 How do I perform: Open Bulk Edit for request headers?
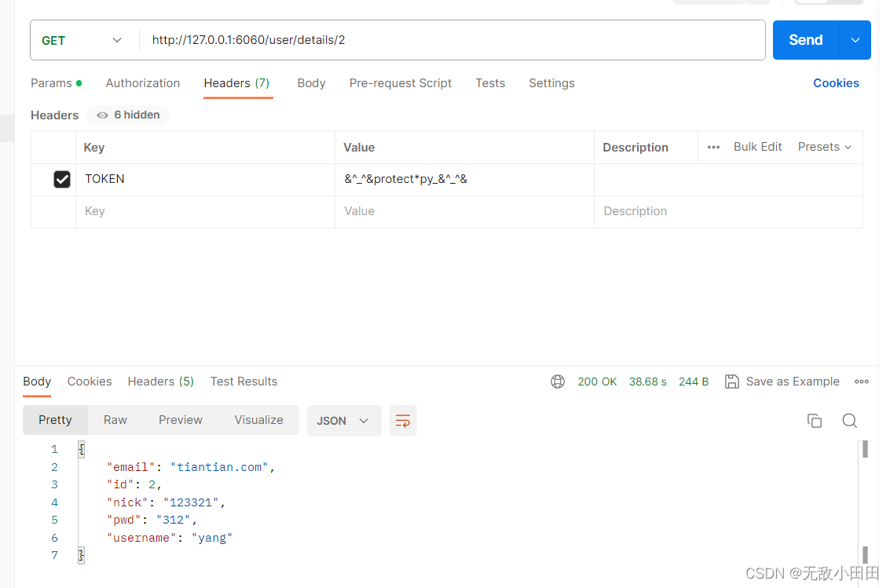tap(757, 147)
